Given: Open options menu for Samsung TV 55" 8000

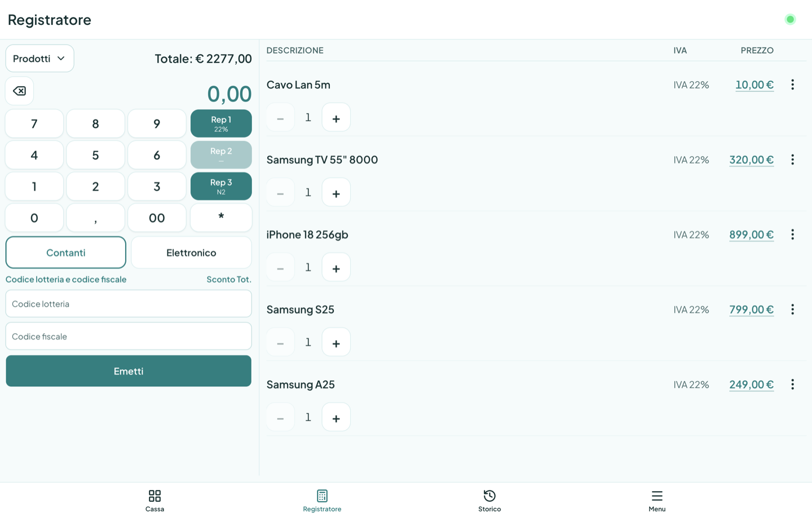Looking at the screenshot, I should tap(792, 160).
